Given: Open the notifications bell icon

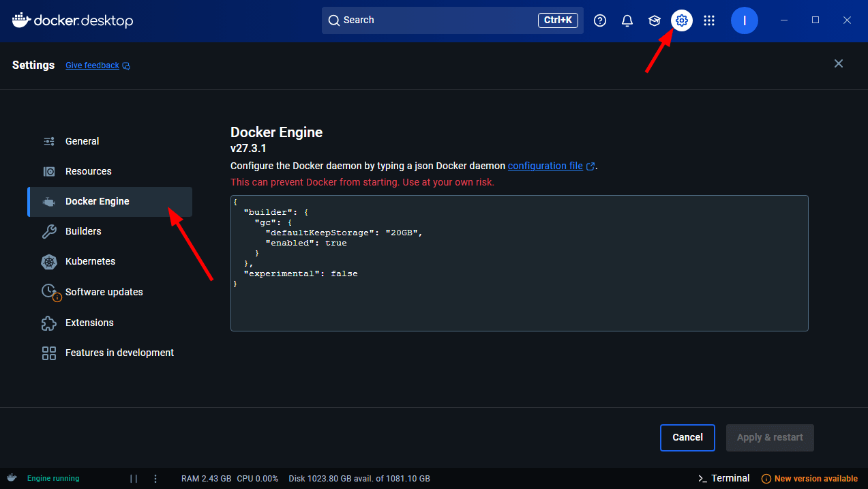Looking at the screenshot, I should (627, 20).
